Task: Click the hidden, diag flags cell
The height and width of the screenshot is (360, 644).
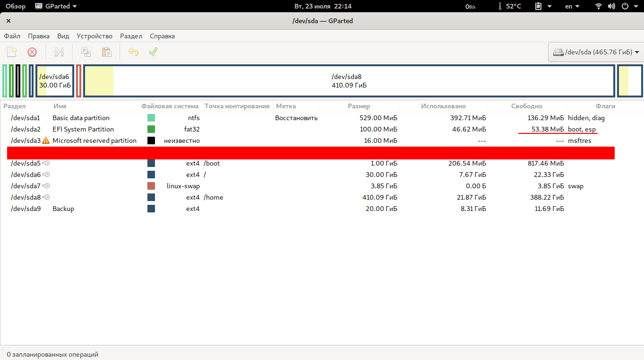Action: (586, 118)
